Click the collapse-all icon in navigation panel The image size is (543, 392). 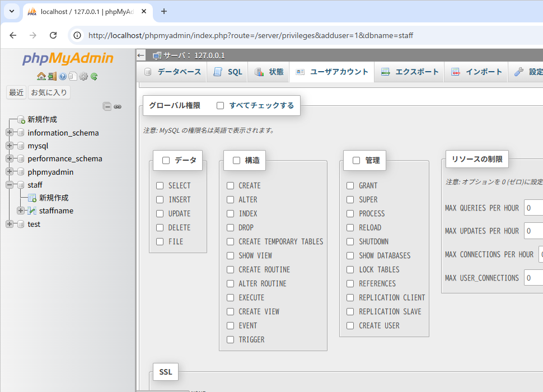107,106
